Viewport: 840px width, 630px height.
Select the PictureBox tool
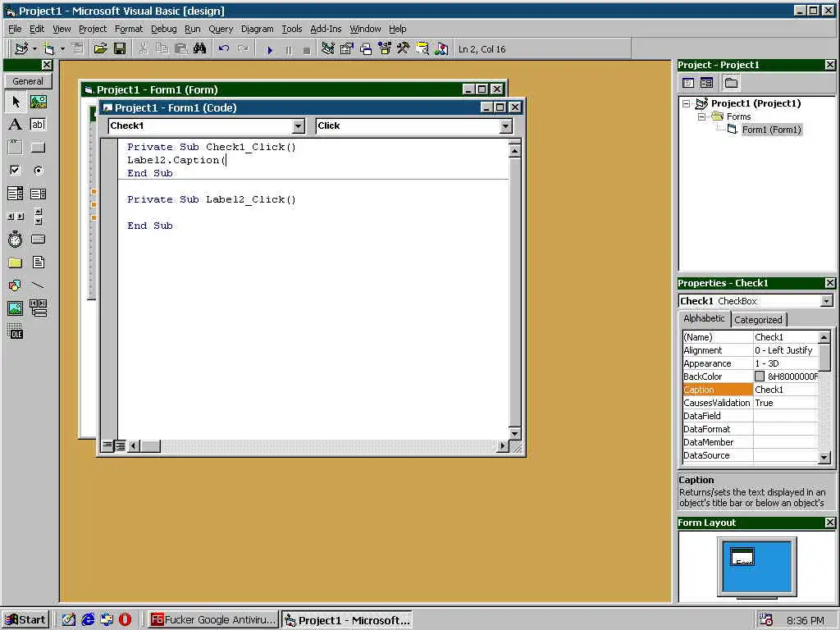tap(38, 101)
